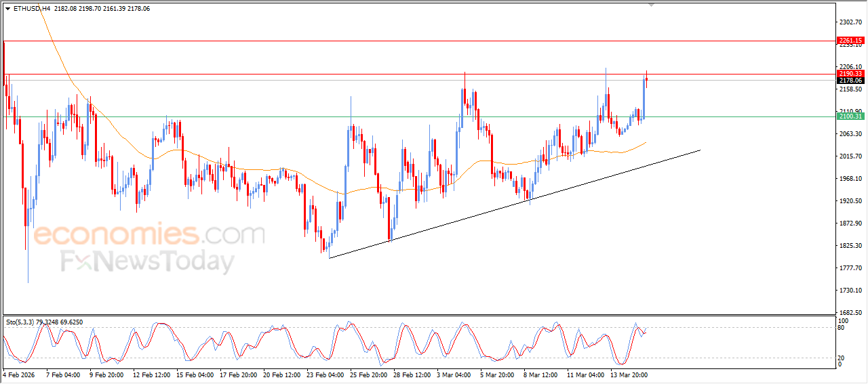Click the 13 Mar 20:00 time label
This screenshot has height=384, width=868.
tap(629, 375)
